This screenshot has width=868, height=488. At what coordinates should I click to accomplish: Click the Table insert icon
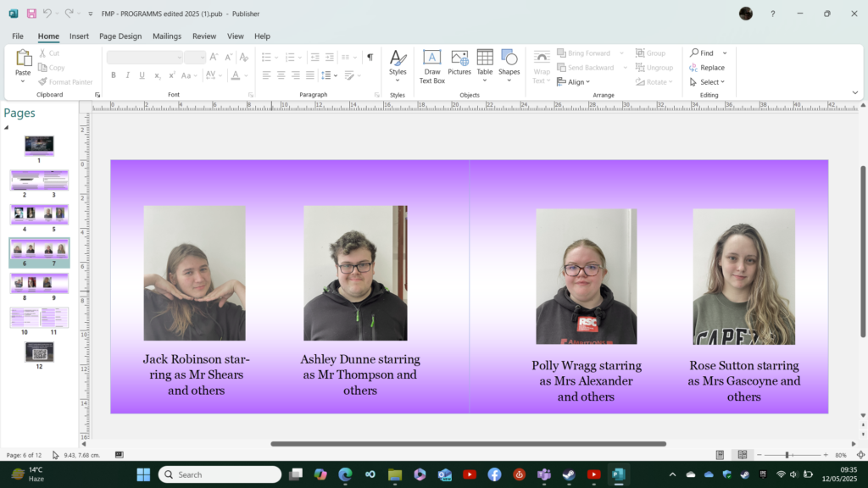(x=485, y=58)
